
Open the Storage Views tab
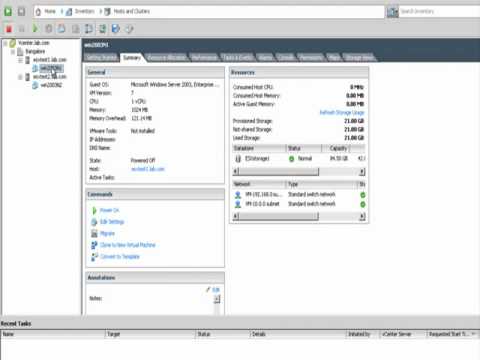click(359, 58)
